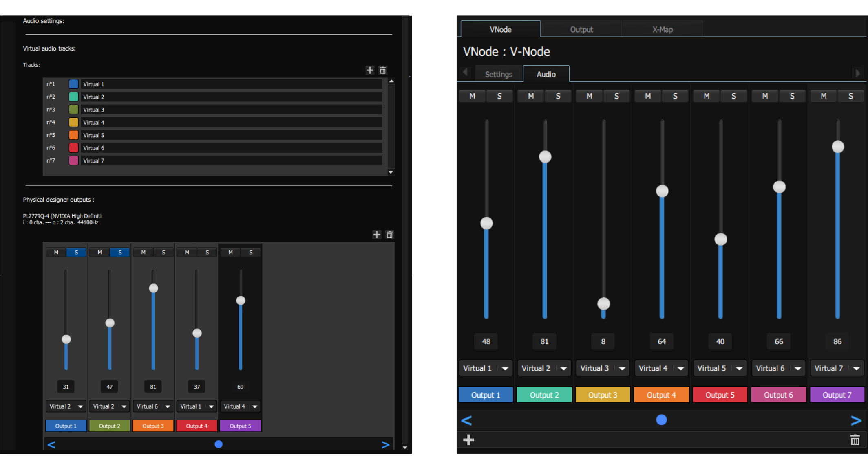Click volume value 31 in Audio settings
Image resolution: width=868 pixels, height=468 pixels.
point(66,387)
